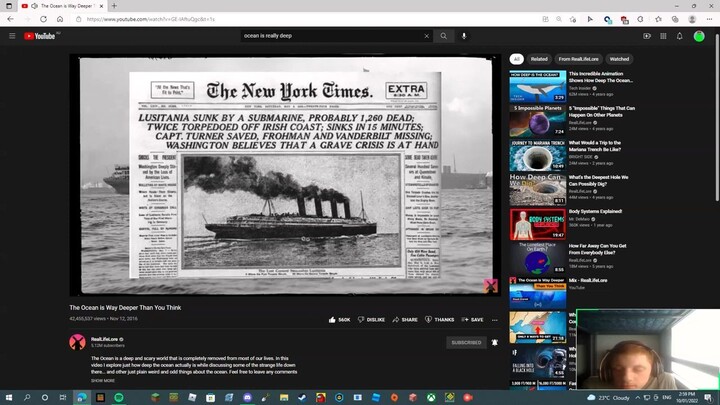720x405 pixels.
Task: Open 'How Deep the Ocean' animation thumbnail
Action: pyautogui.click(x=538, y=86)
